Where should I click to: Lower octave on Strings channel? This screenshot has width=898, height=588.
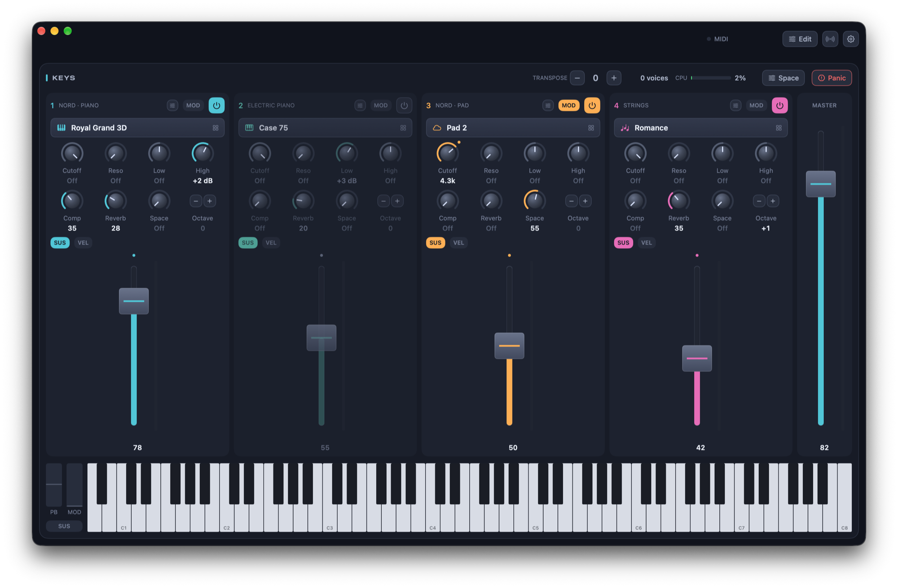[x=759, y=201]
